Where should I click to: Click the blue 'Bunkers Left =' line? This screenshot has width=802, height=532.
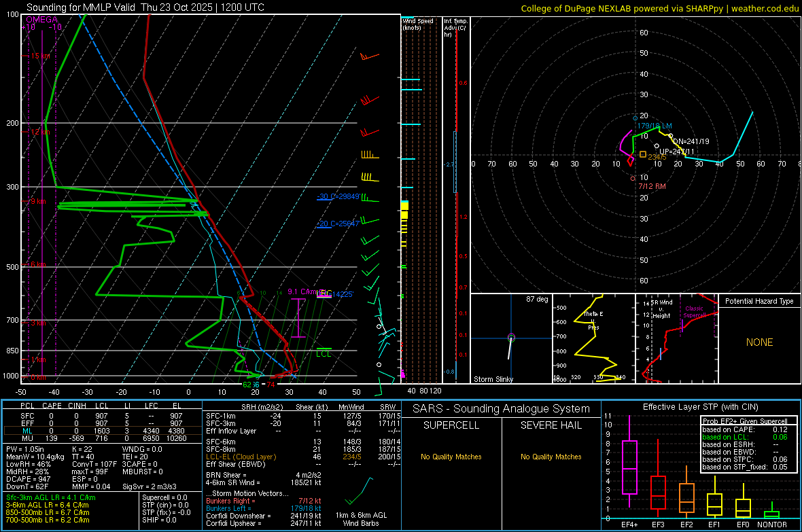click(x=264, y=508)
